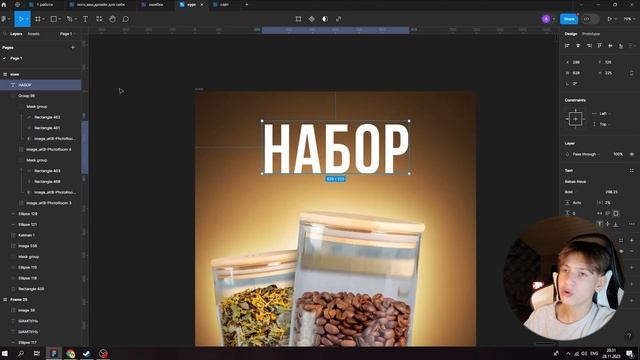
Task: Select the Rectangle shape tool
Action: (53, 19)
